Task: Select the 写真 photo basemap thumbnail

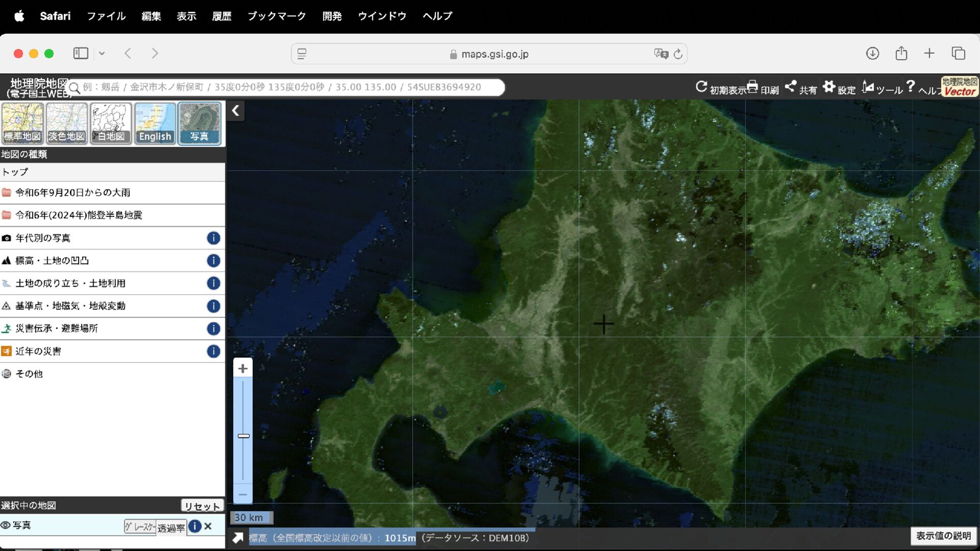Action: [x=199, y=123]
